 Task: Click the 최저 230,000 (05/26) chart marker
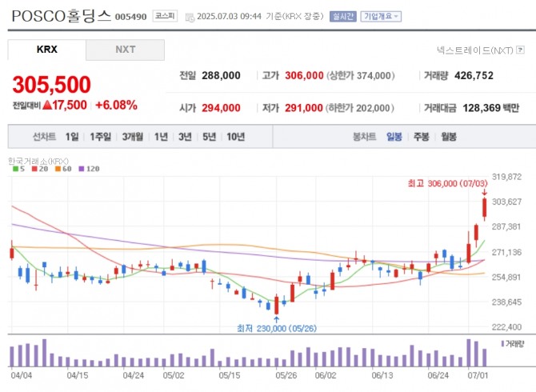click(x=277, y=329)
